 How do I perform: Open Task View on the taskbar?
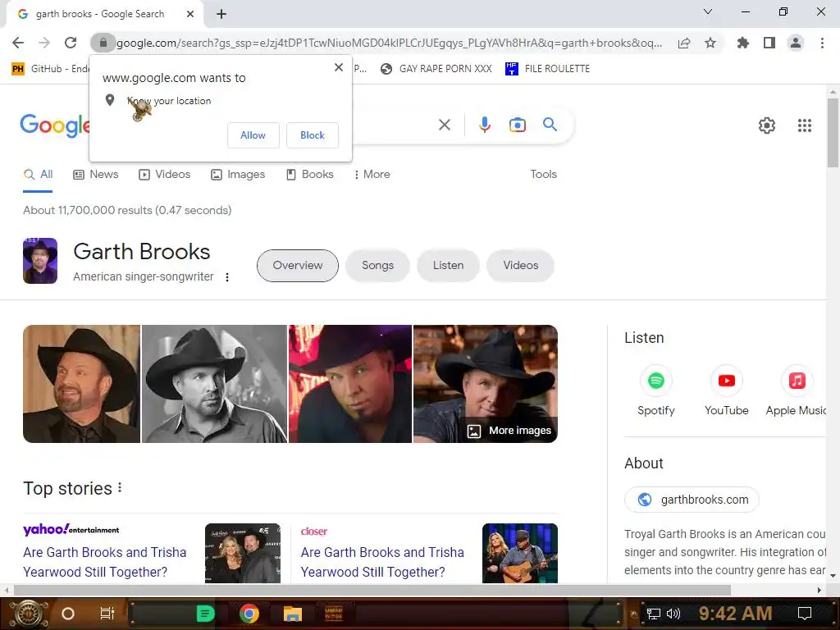pyautogui.click(x=107, y=614)
